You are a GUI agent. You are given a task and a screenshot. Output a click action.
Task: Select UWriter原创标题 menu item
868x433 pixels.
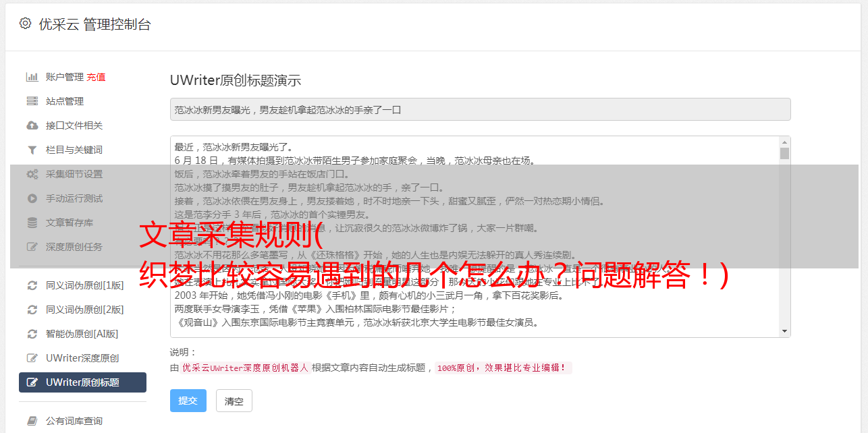tap(82, 382)
